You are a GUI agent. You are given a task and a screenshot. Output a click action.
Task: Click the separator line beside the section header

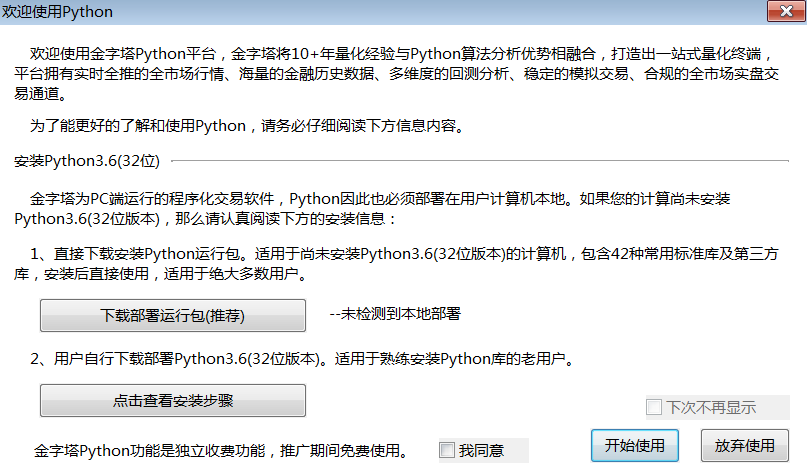click(x=480, y=160)
